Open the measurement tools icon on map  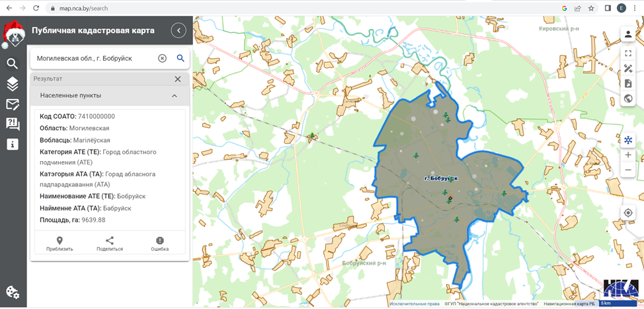point(627,69)
